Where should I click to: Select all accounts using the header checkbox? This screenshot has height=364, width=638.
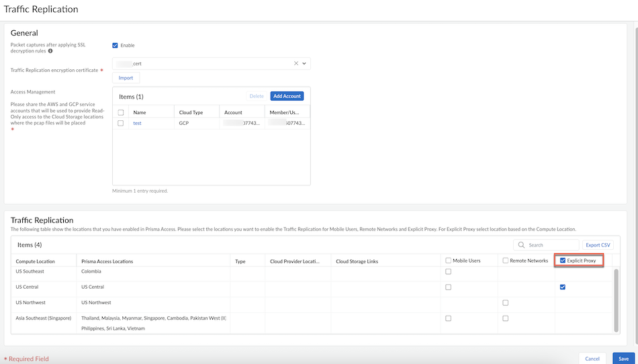coord(121,112)
